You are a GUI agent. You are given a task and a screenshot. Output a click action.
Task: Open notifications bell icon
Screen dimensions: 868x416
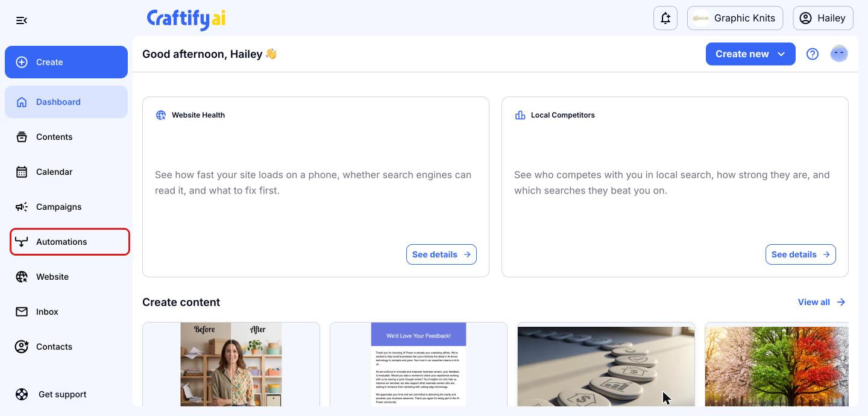(x=665, y=18)
